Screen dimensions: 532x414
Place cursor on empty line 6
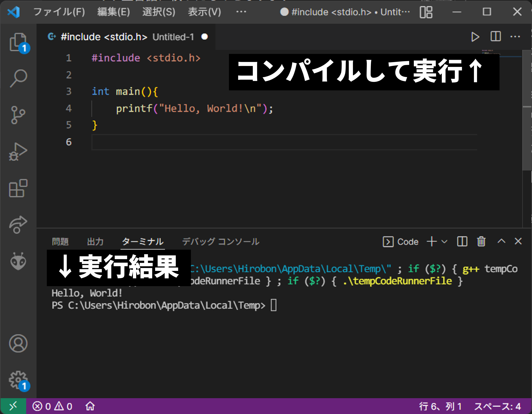coord(284,142)
